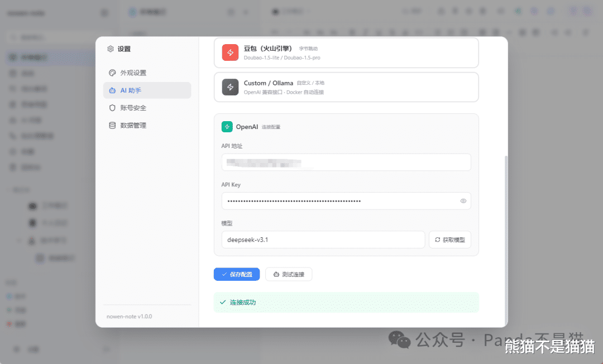This screenshot has width=603, height=364.
Task: Click the database icon beside 数据管理
Action: (x=112, y=125)
